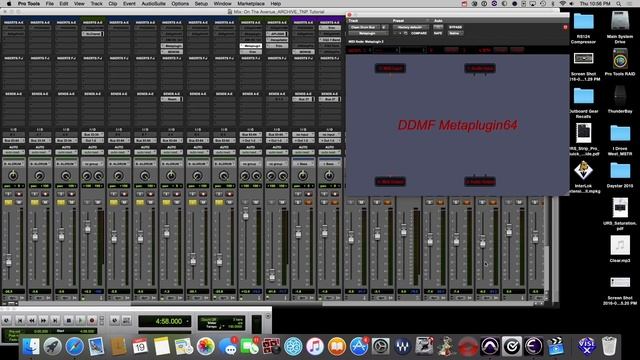The height and width of the screenshot is (360, 640).
Task: Open the File menu
Action: (49, 3)
